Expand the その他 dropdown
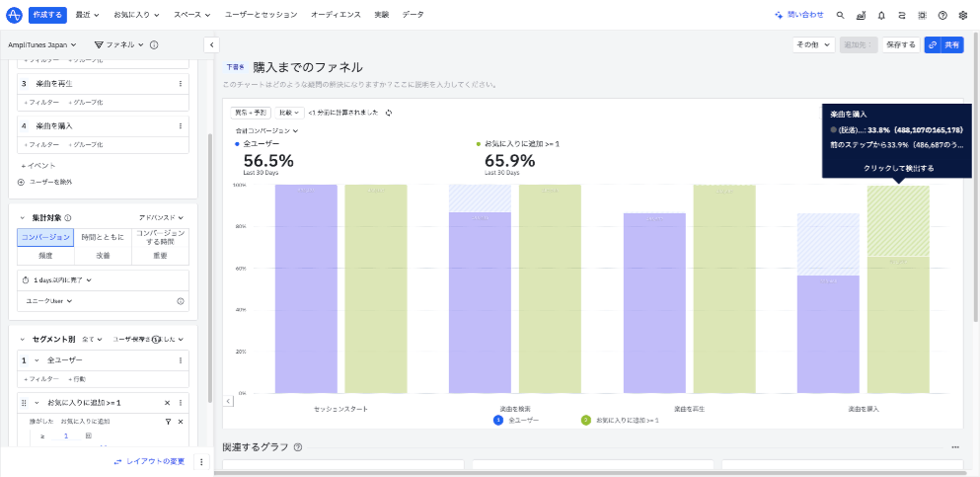 [813, 44]
